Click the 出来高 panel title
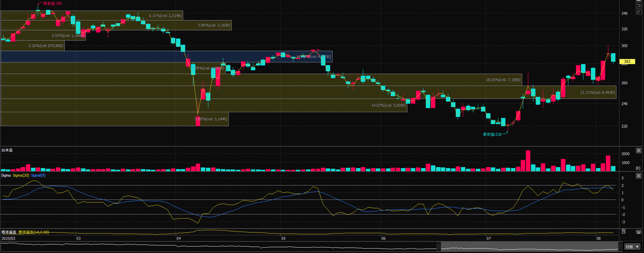Screen dimensions: 644x253 tap(7, 150)
